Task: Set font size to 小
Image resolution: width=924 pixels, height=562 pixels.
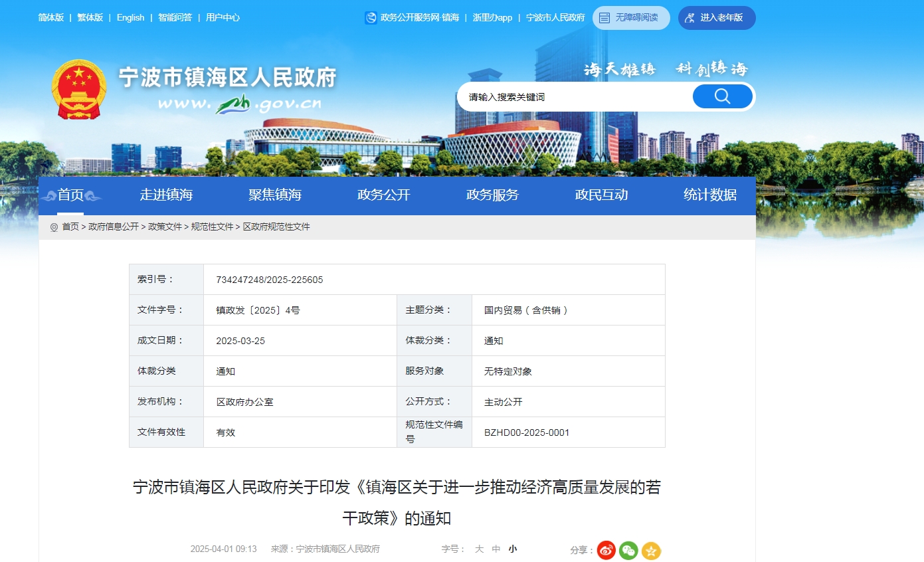Action: (512, 549)
